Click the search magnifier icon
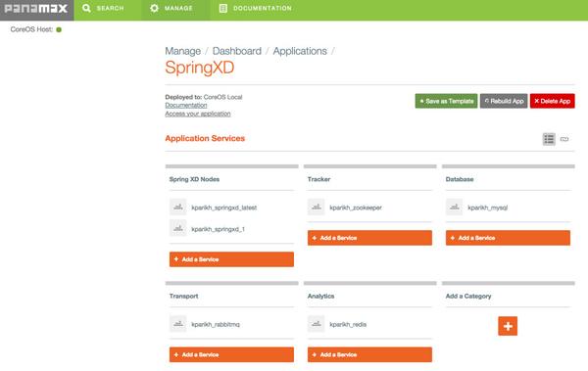The height and width of the screenshot is (371, 588). coord(86,8)
